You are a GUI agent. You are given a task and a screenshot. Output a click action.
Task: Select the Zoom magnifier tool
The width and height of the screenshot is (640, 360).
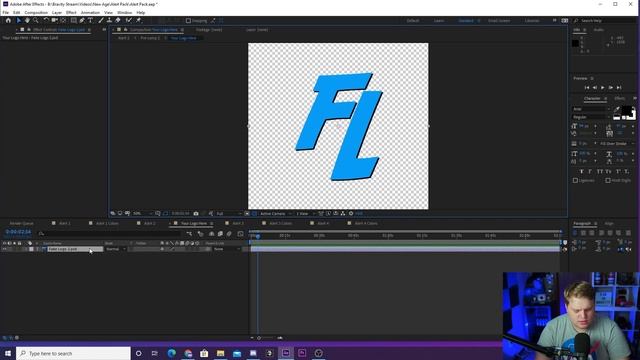coord(36,20)
